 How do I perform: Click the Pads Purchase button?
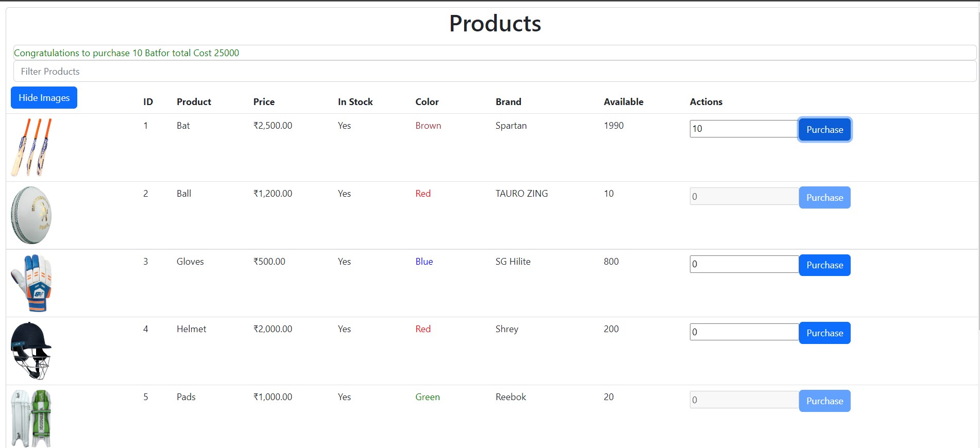tap(824, 401)
